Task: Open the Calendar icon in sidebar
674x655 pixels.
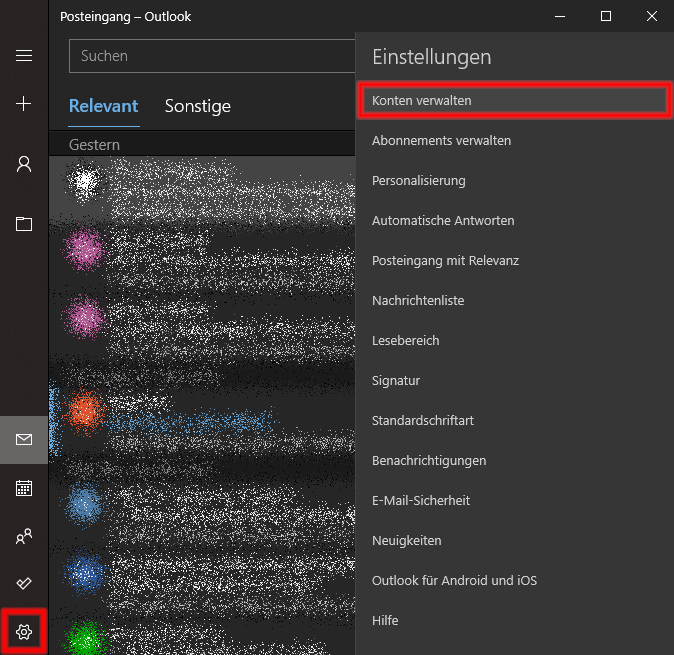Action: click(24, 488)
